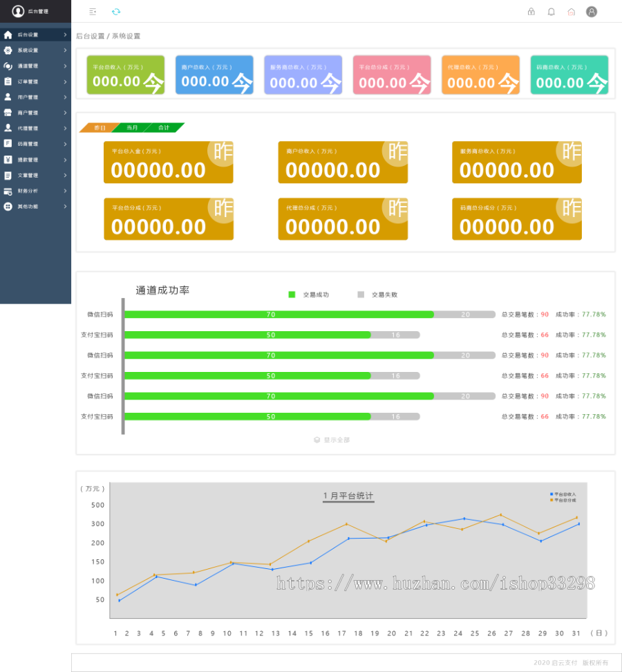The width and height of the screenshot is (622, 672).
Task: Switch to the 当月 tab
Action: point(133,128)
